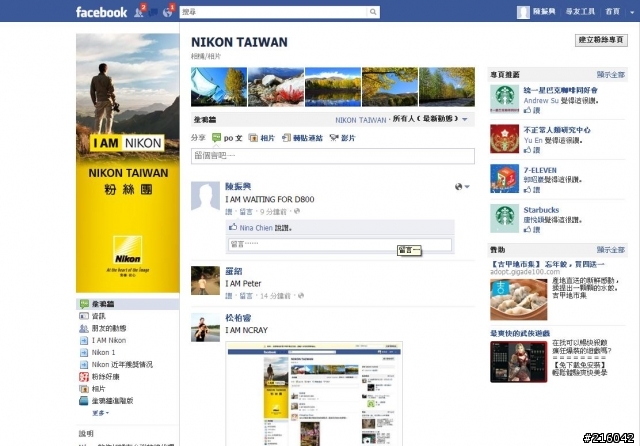Image resolution: width=640 pixels, height=446 pixels.
Task: Click the Nina Chien name link
Action: click(256, 228)
